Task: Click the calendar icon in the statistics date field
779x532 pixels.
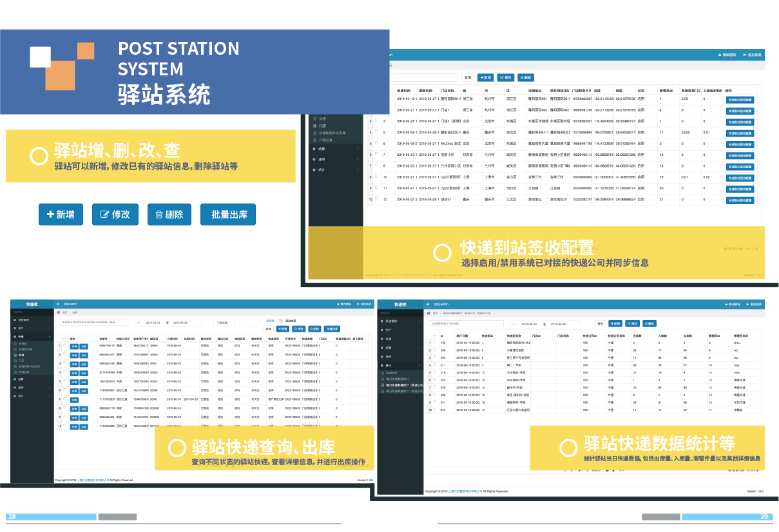Action: (x=514, y=324)
